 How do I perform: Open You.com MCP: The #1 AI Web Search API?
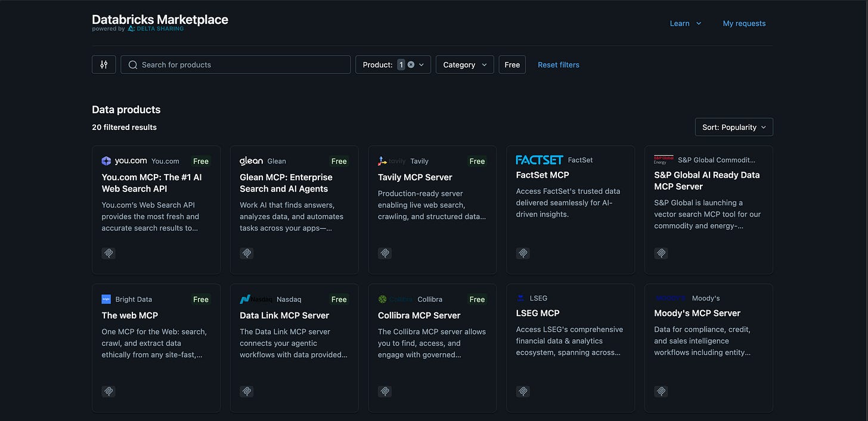point(151,183)
